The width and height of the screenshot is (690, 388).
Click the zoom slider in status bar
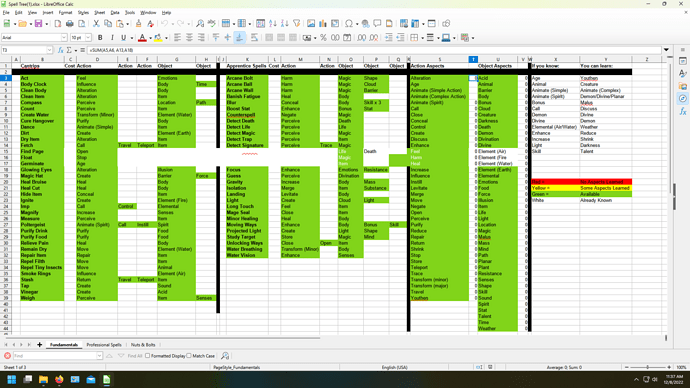647,367
